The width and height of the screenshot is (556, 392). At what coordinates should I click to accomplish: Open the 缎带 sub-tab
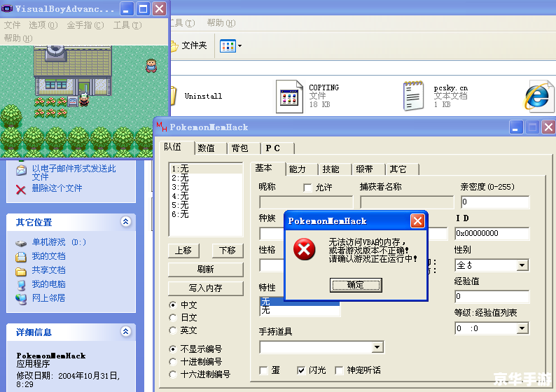click(368, 169)
